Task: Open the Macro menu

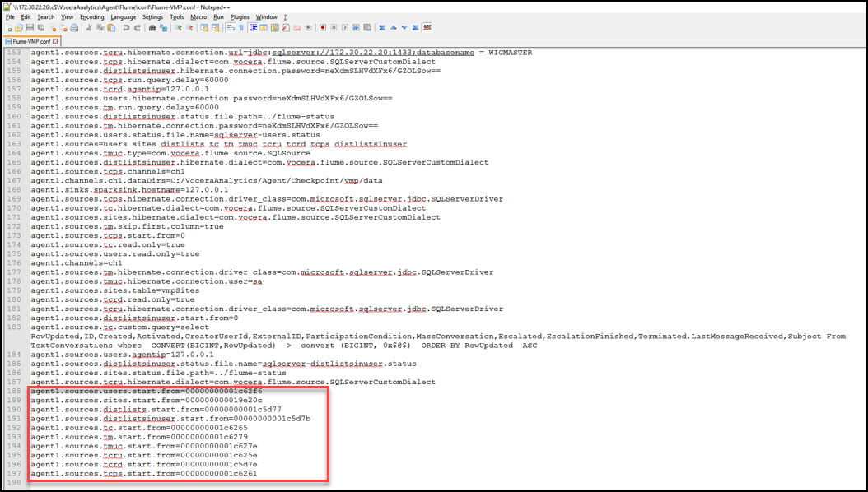Action: [x=198, y=17]
